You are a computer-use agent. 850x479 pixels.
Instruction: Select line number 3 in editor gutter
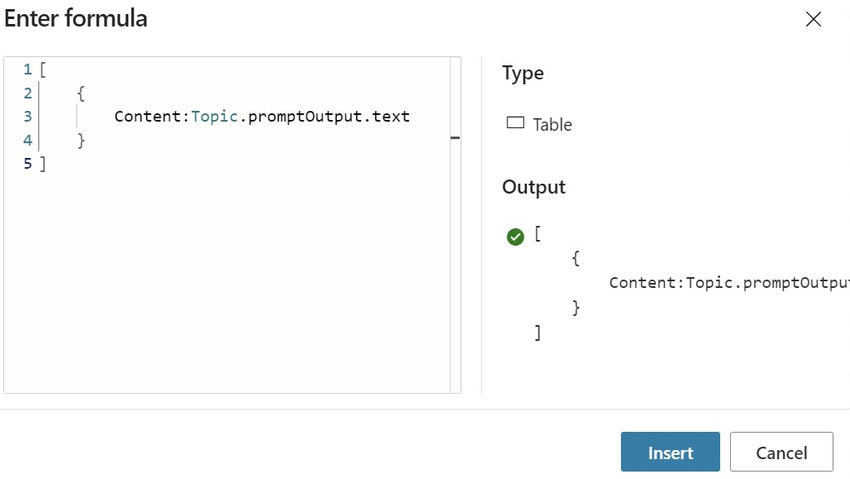pos(27,116)
